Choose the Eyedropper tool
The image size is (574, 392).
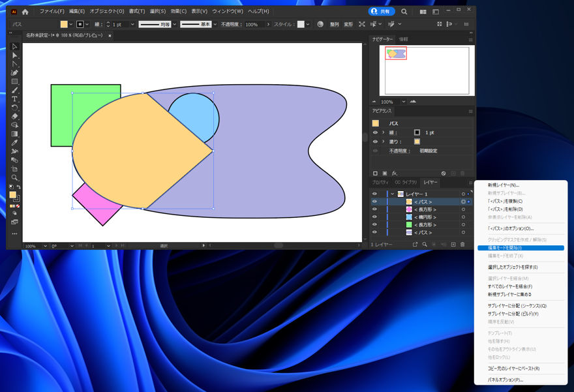pyautogui.click(x=14, y=142)
